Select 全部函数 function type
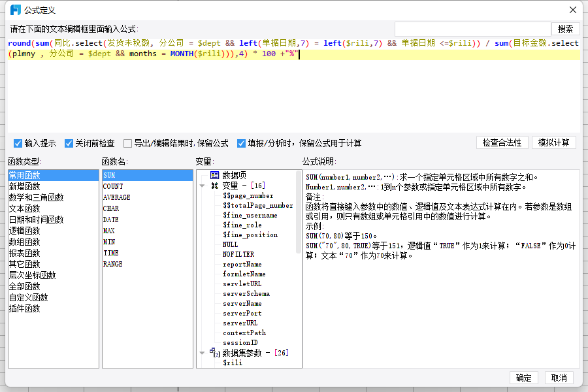This screenshot has height=392, width=588. click(x=54, y=286)
